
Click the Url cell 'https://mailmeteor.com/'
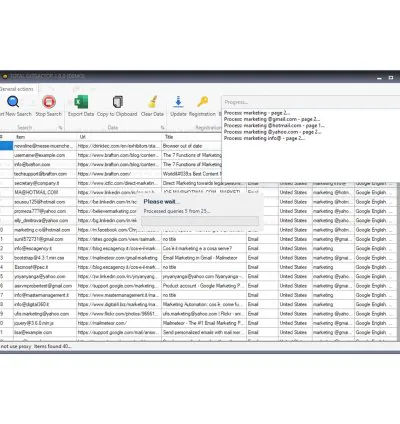(x=119, y=323)
